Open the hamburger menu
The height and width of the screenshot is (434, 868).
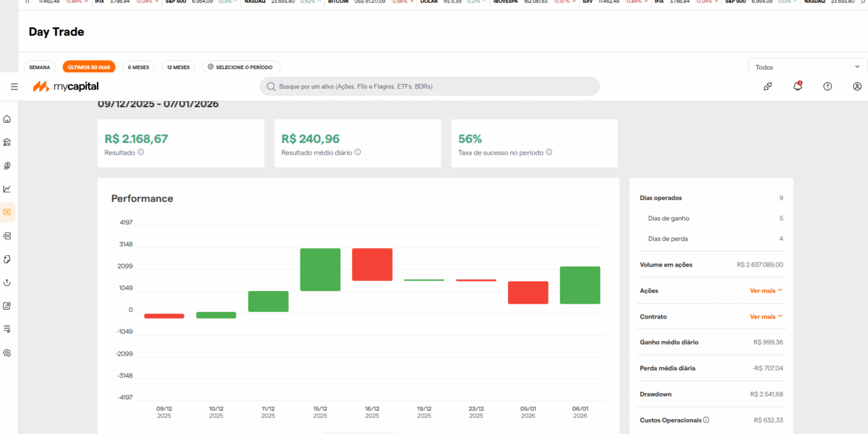[14, 86]
